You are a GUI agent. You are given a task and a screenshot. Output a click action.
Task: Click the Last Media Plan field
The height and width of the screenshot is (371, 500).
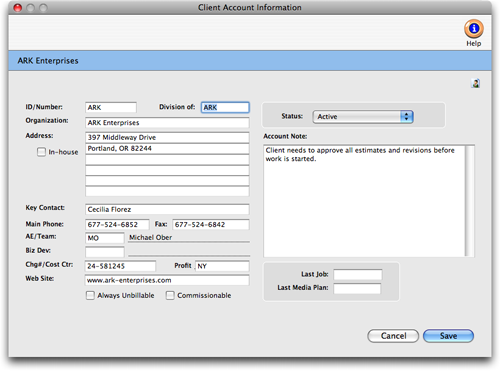[357, 288]
